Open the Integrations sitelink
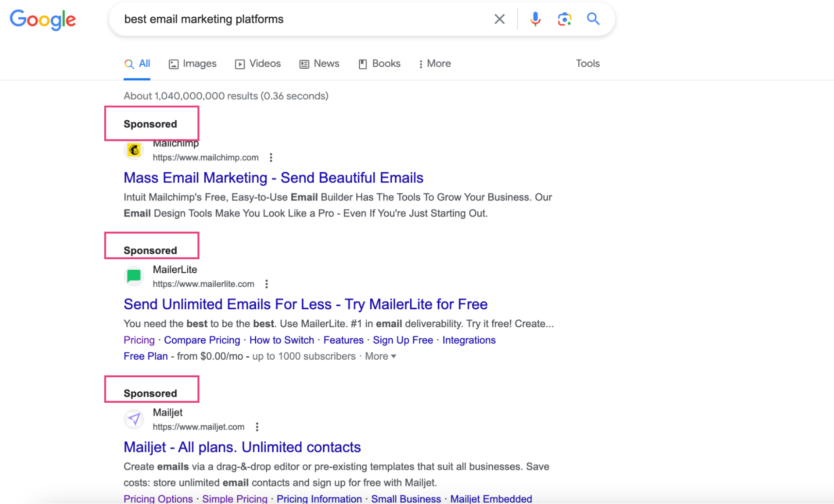Screen dimensions: 834x504 (x=469, y=340)
